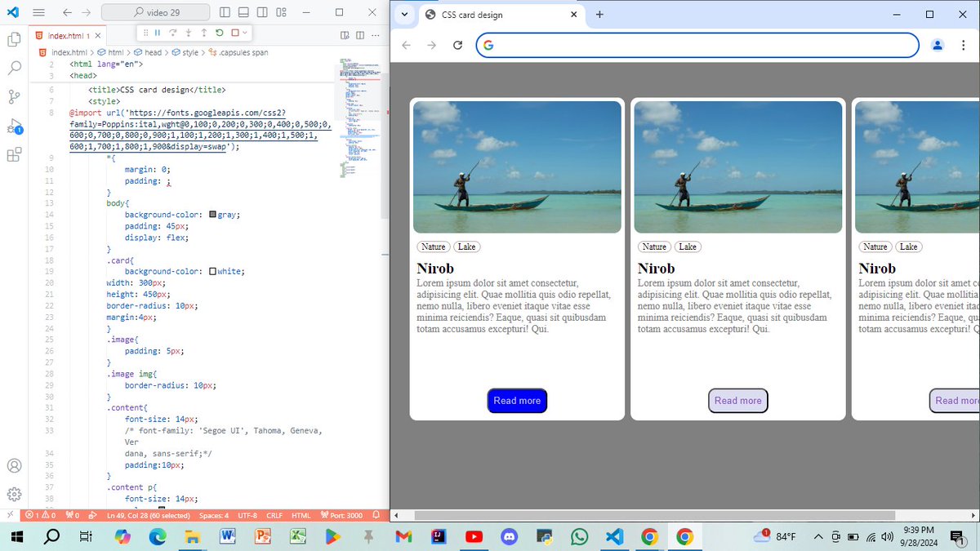Click the white color swatch in the code

click(x=212, y=271)
